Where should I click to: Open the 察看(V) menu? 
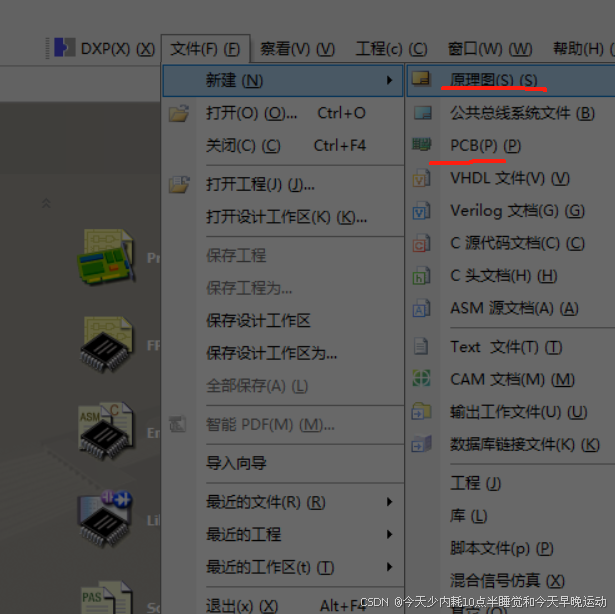coord(297,49)
